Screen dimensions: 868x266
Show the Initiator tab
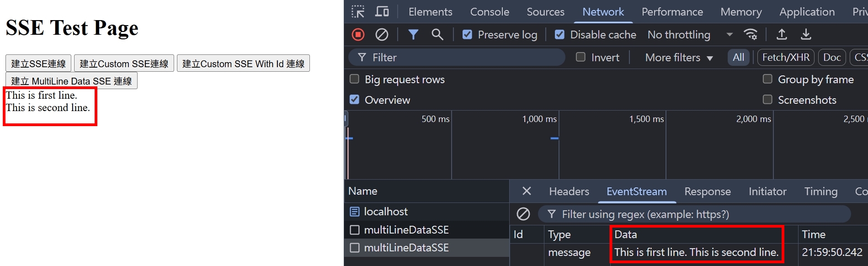coord(767,192)
